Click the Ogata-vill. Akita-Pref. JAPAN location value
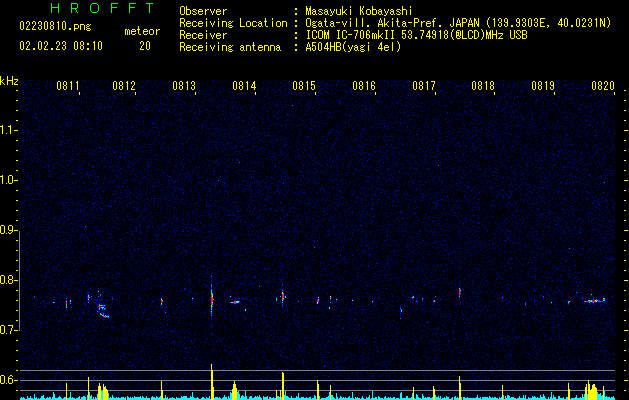The width and height of the screenshot is (629, 400). pos(458,23)
